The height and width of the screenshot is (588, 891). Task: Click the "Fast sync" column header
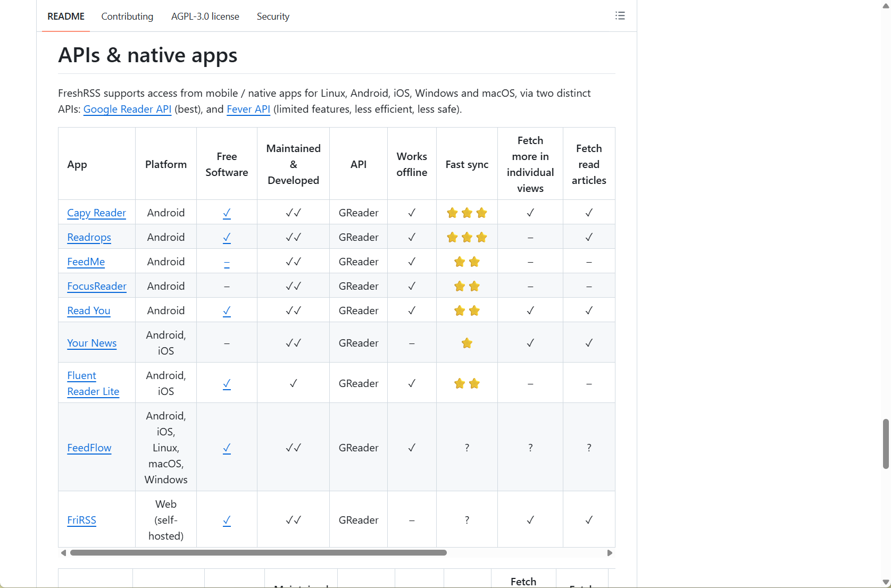(467, 164)
